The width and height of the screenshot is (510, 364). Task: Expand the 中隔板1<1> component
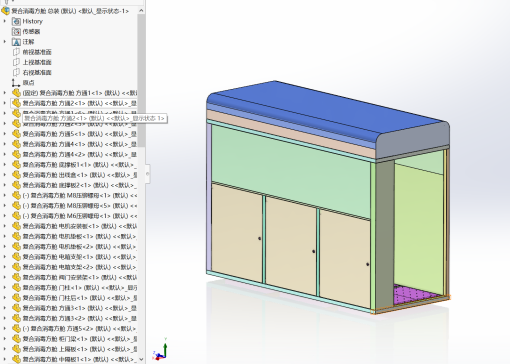tap(5, 359)
